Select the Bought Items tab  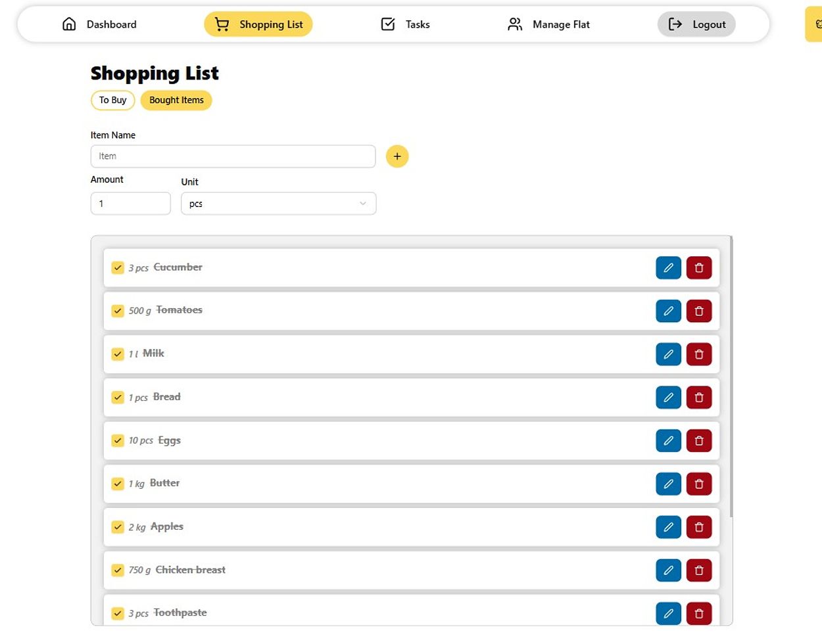[x=176, y=100]
